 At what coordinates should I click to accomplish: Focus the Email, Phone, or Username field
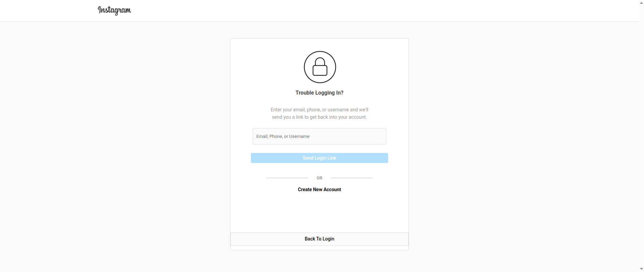coord(319,136)
